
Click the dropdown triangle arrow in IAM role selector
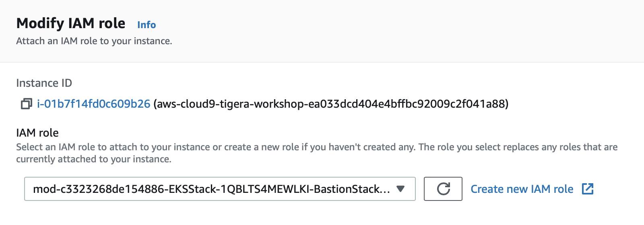coord(400,189)
